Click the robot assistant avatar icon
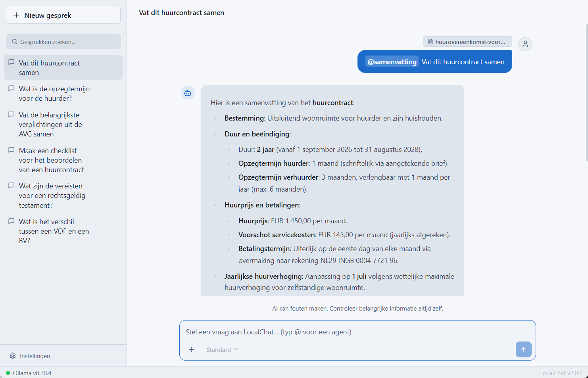The image size is (588, 378). 188,93
